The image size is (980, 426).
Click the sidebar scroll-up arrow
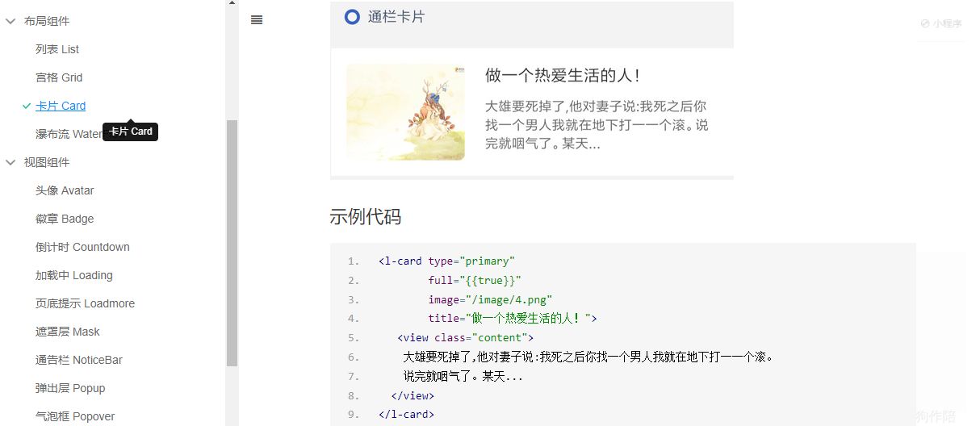coord(232,3)
